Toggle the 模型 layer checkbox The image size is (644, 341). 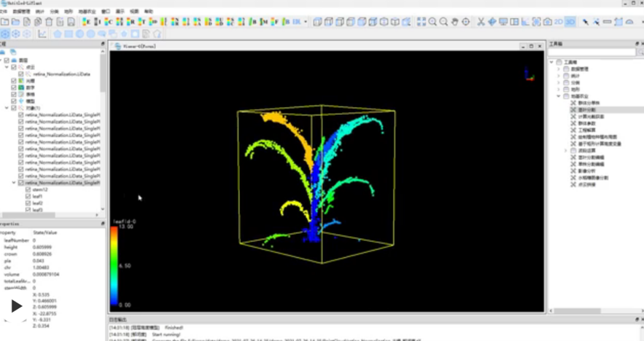tap(14, 101)
